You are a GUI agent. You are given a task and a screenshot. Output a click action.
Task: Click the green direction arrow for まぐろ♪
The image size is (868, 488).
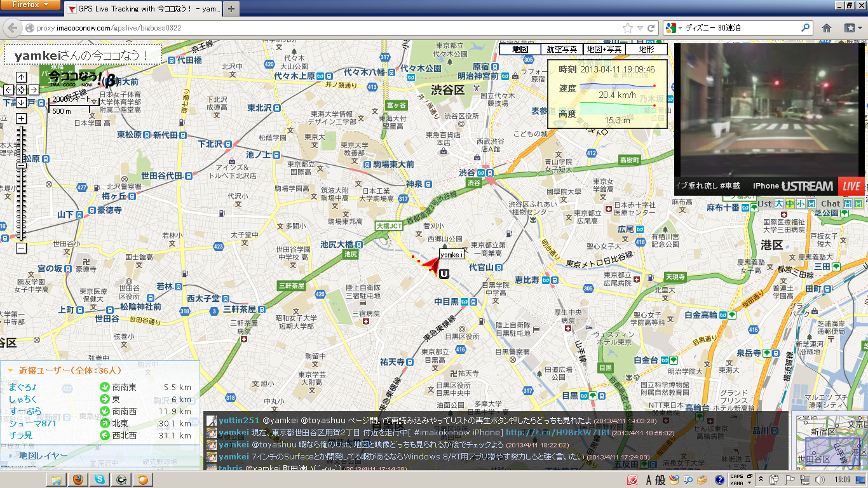coord(105,387)
